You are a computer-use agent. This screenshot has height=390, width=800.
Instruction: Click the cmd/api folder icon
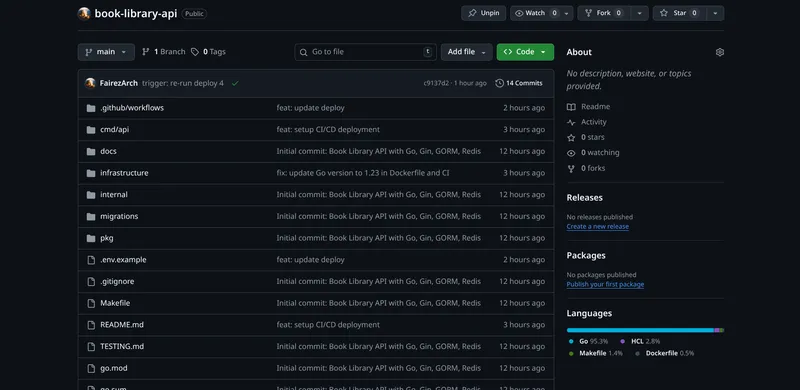(x=91, y=130)
